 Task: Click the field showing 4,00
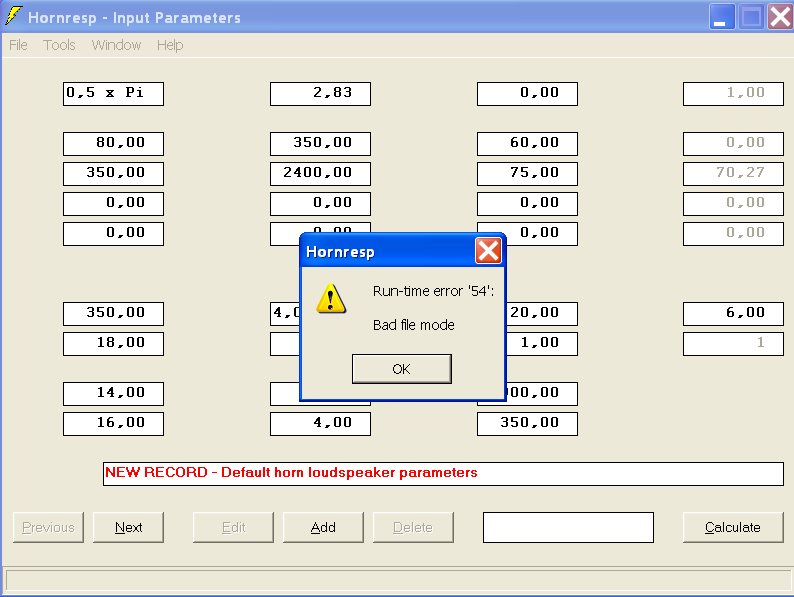[x=320, y=424]
